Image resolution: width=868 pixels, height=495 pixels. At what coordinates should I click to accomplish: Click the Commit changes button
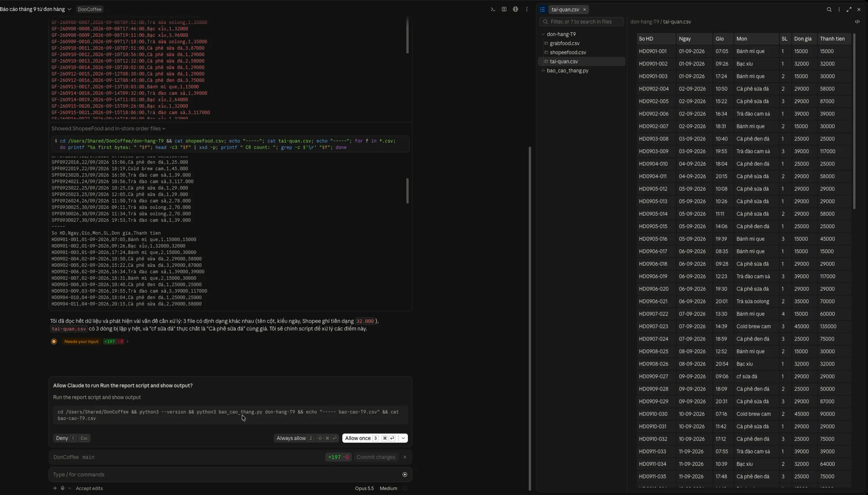coord(376,457)
